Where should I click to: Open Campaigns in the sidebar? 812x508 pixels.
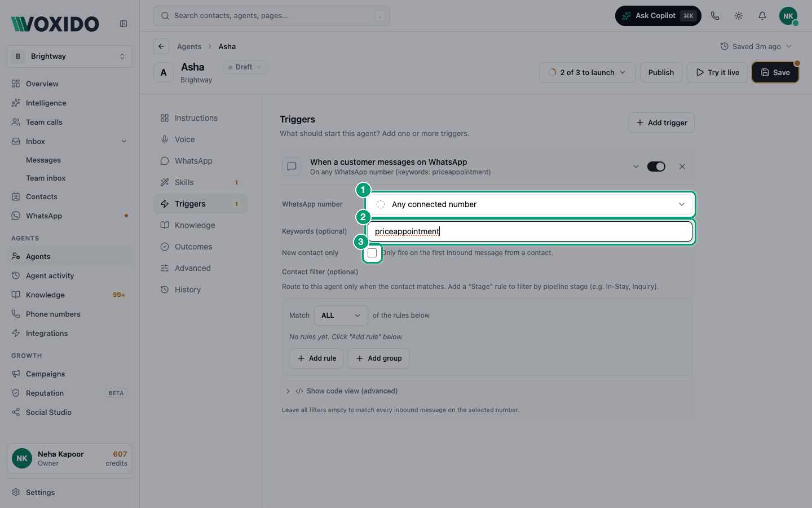click(70, 374)
